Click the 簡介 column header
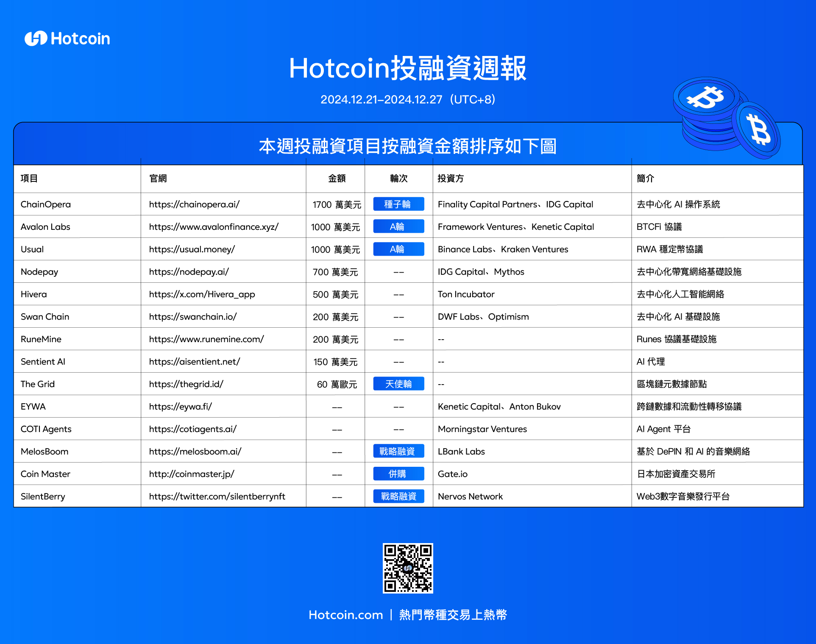This screenshot has height=644, width=816. click(x=645, y=178)
